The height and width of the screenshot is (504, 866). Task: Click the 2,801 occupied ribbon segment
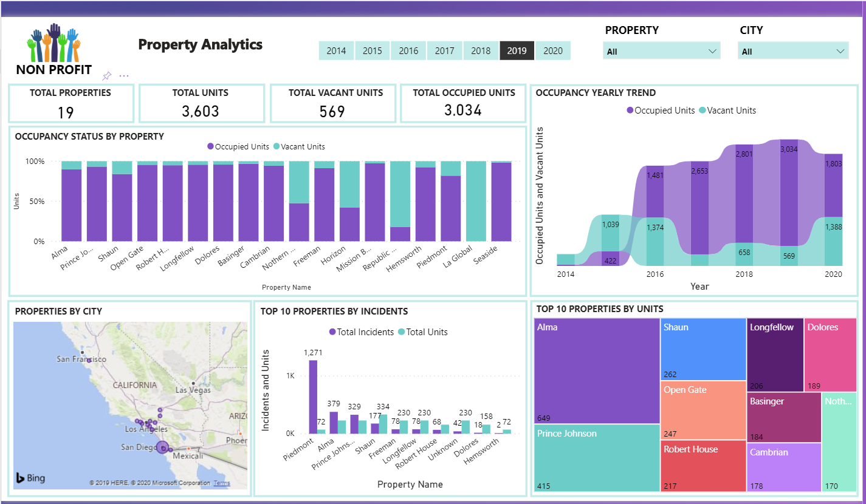tap(744, 194)
